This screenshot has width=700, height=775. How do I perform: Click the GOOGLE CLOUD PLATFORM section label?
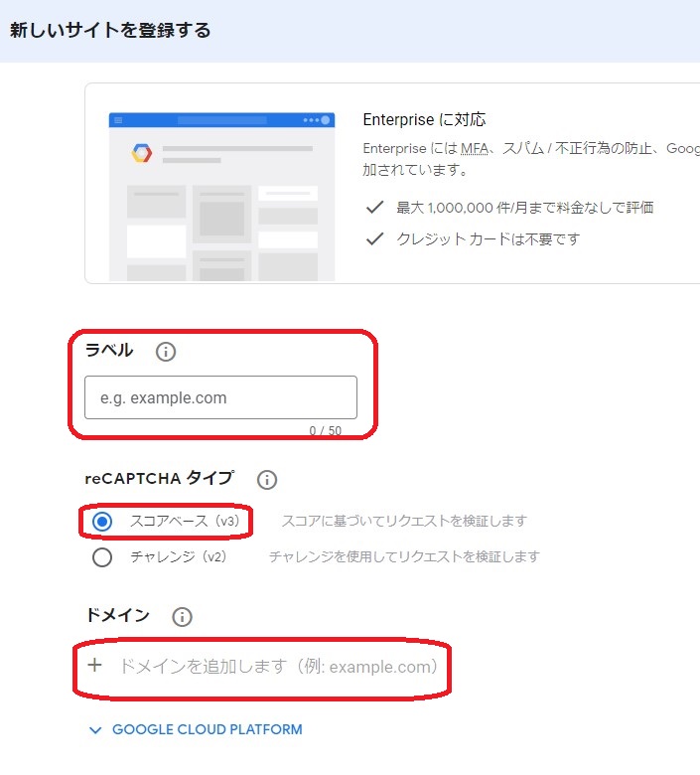tap(207, 729)
